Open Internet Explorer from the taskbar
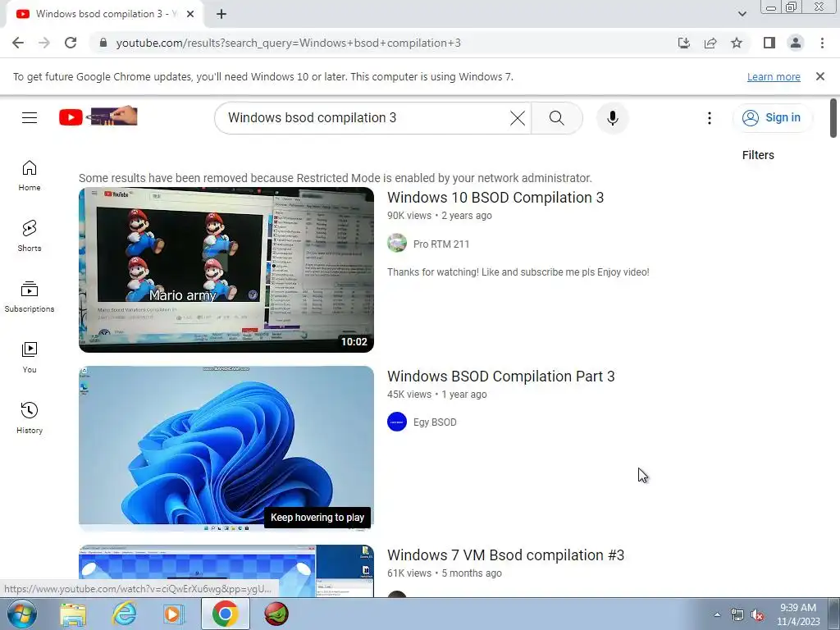Viewport: 840px width, 630px height. coord(124,614)
